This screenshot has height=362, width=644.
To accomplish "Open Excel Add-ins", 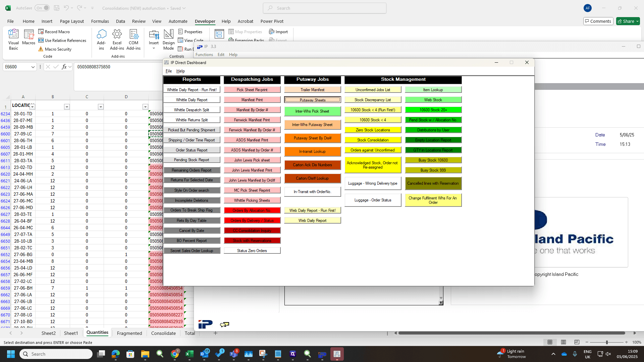I will pyautogui.click(x=117, y=40).
